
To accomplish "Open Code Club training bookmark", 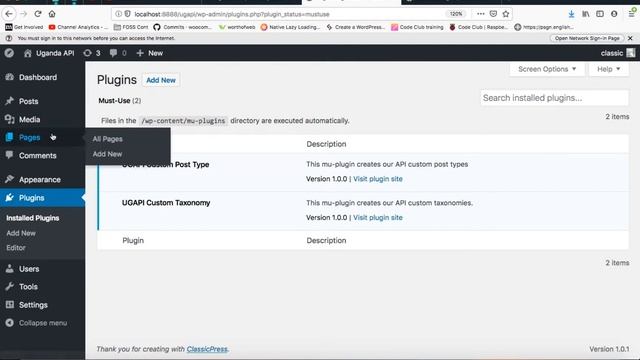I will [417, 27].
